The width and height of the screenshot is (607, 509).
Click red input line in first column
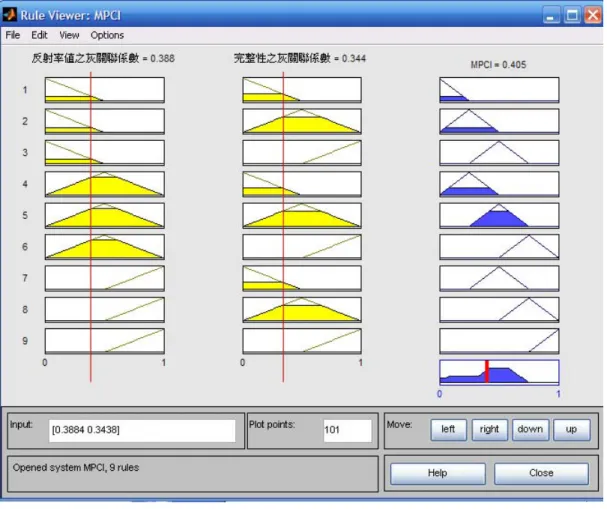[x=91, y=227]
